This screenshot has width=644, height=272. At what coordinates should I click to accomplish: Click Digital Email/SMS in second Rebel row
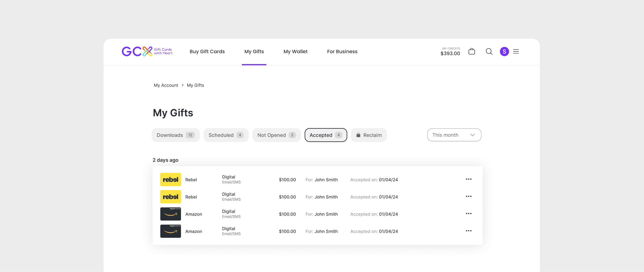231,197
